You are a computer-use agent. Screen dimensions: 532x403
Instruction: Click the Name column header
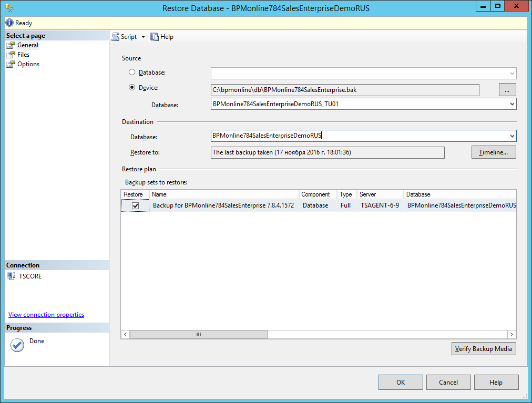[x=224, y=194]
